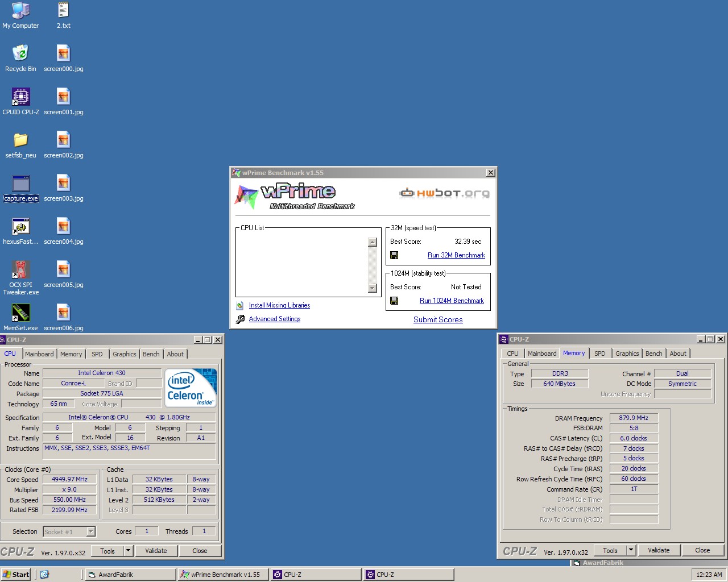Open SPD tab in right CPU-Z window
This screenshot has height=582, width=728.
pyautogui.click(x=599, y=353)
